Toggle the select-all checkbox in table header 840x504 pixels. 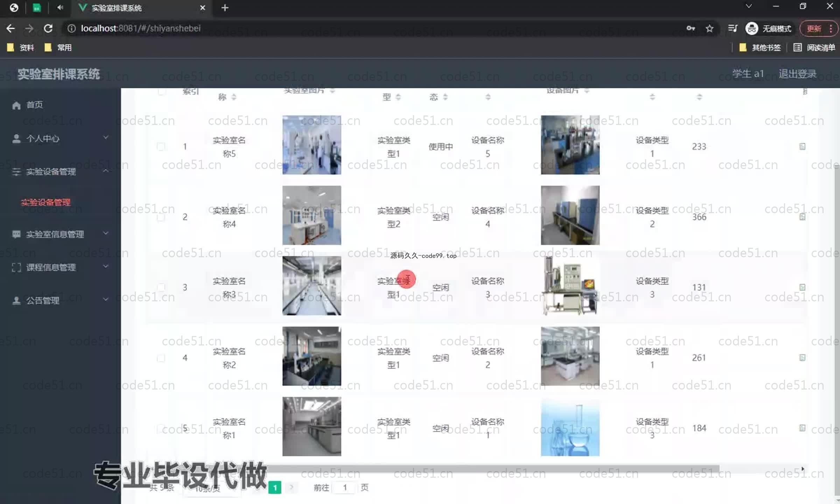[161, 91]
